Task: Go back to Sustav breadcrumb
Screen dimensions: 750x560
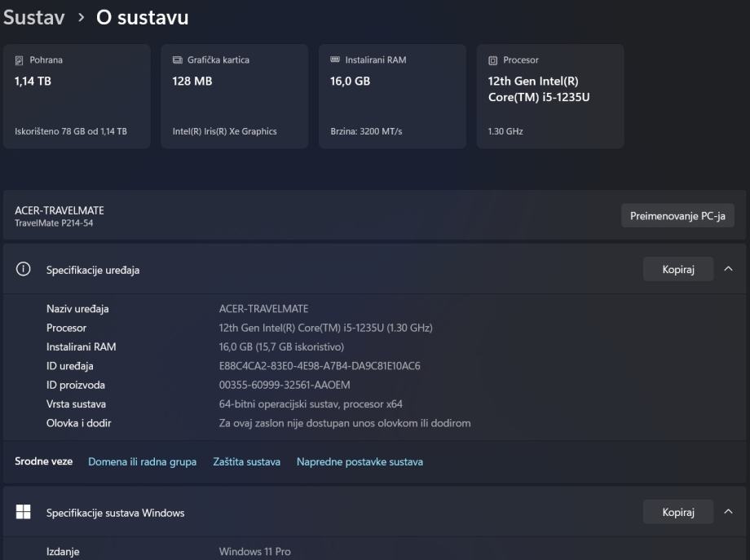Action: point(33,17)
